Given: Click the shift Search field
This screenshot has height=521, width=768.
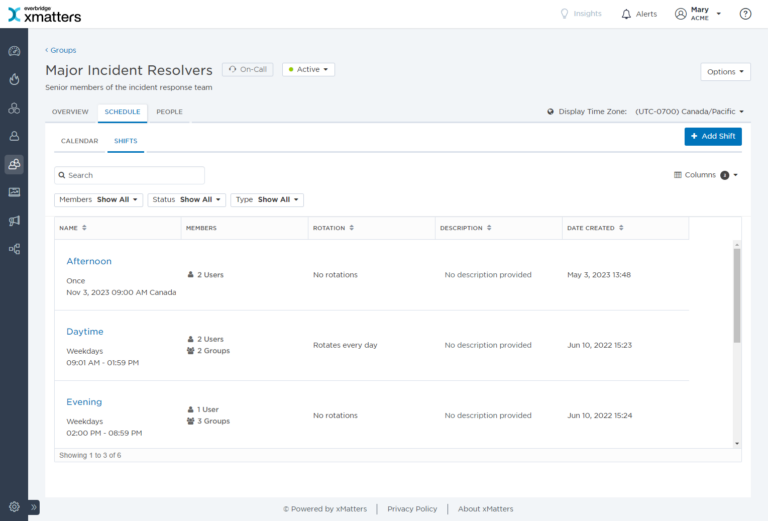Looking at the screenshot, I should 130,175.
